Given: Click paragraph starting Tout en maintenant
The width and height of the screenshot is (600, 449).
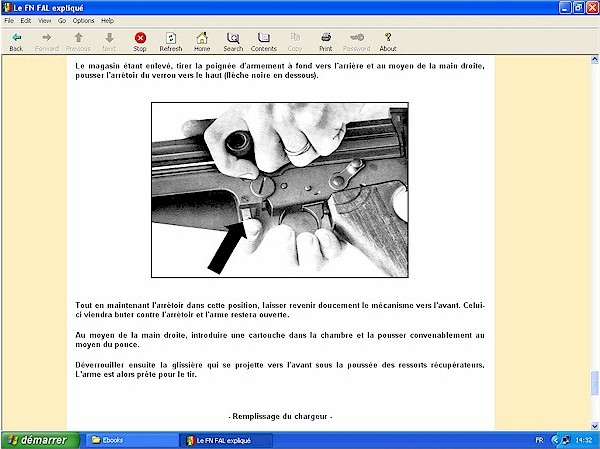Looking at the screenshot, I should [x=280, y=310].
